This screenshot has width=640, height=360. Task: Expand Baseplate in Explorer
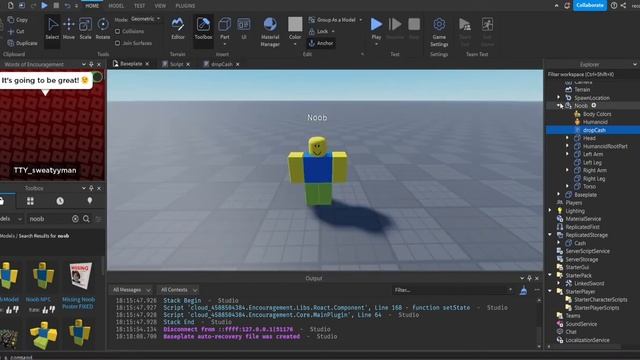click(x=559, y=195)
